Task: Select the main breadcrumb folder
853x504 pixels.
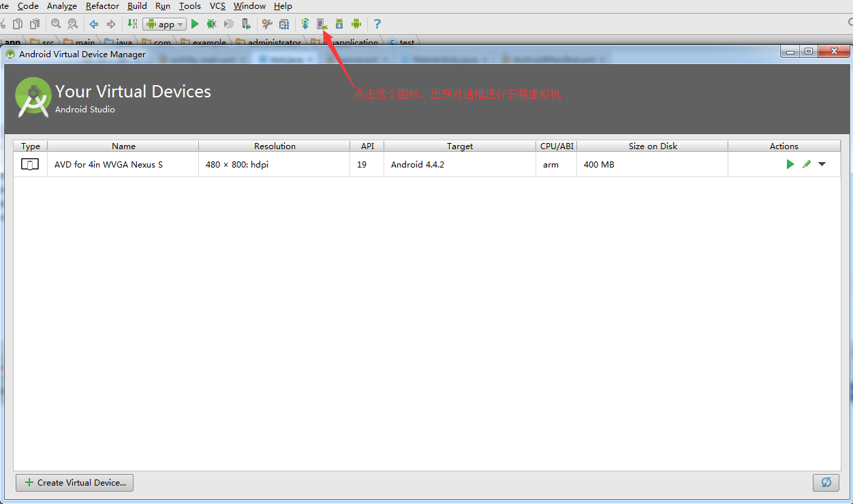Action: 80,42
